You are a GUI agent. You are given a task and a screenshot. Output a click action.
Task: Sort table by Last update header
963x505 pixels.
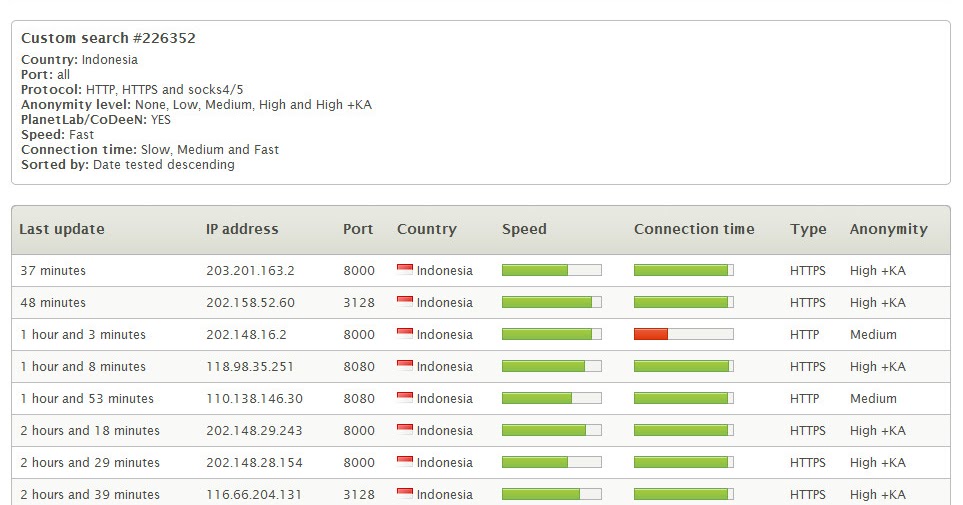point(61,229)
